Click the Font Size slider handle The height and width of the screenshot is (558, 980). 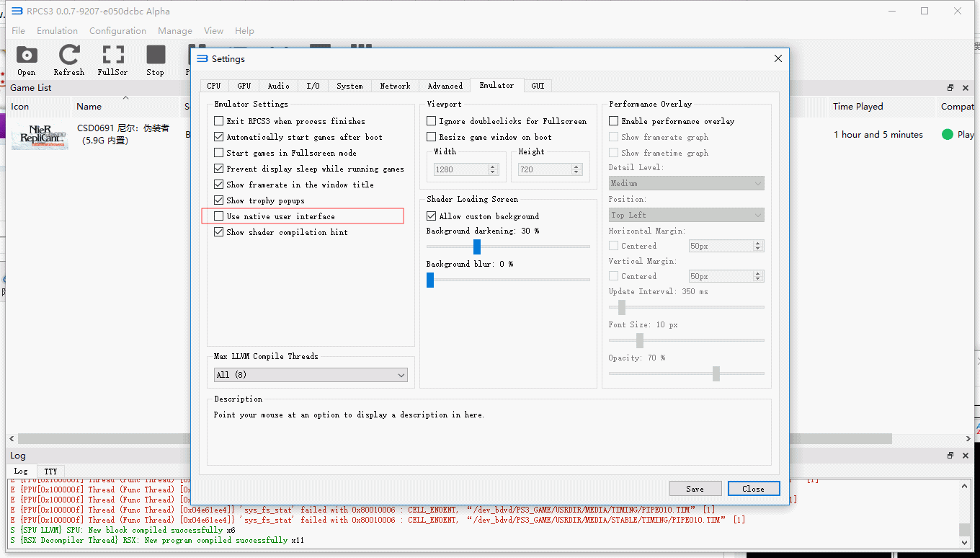(639, 340)
